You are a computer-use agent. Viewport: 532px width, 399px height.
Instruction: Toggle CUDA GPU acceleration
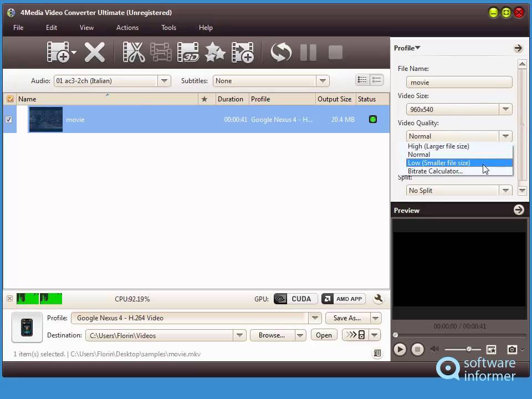tap(295, 299)
